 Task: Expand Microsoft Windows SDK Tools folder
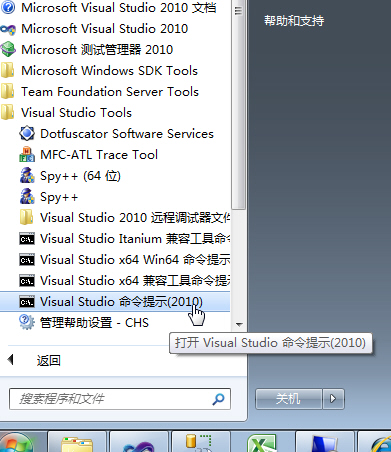click(x=110, y=71)
